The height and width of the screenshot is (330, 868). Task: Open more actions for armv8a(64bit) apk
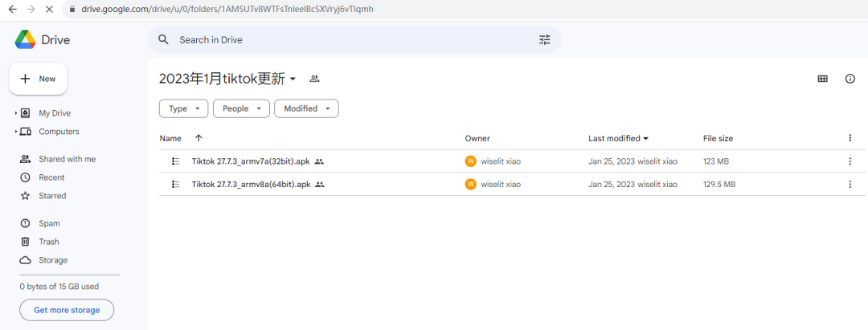click(850, 185)
